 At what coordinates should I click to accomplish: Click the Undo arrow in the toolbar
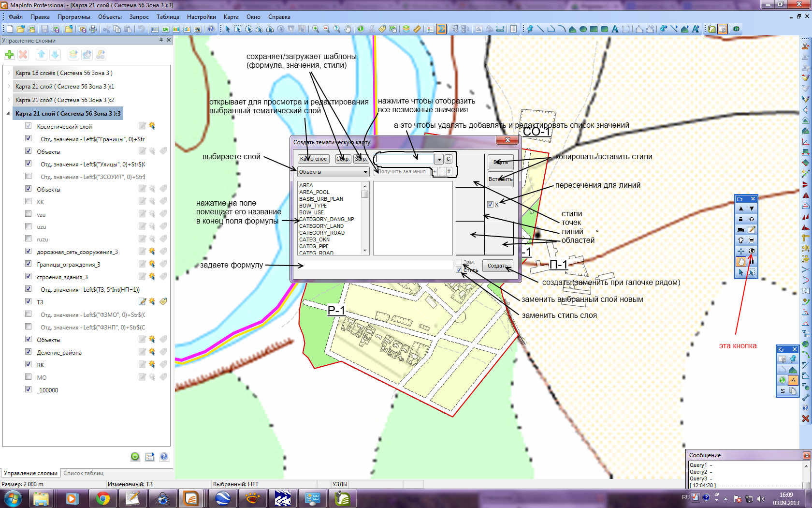141,29
